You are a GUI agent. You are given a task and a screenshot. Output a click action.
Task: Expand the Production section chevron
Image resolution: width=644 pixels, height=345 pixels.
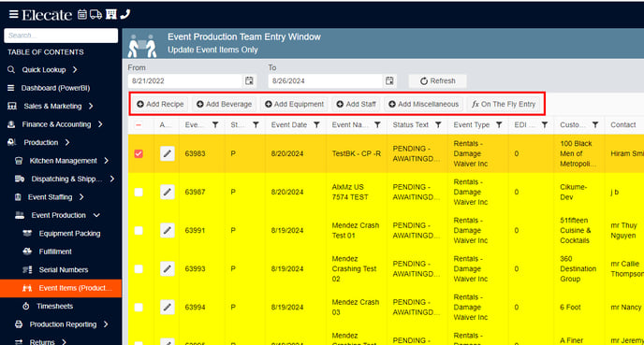click(67, 142)
